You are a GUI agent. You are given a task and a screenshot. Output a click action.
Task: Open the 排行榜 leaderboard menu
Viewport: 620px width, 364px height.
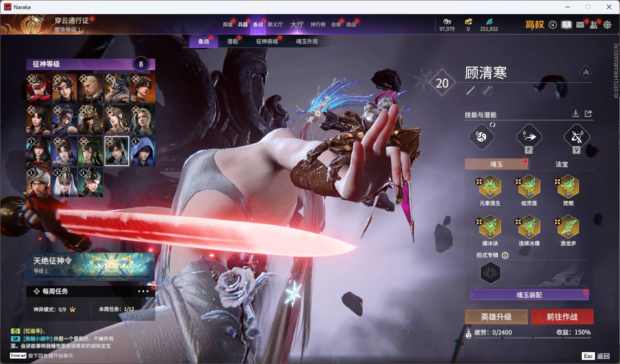tap(318, 25)
